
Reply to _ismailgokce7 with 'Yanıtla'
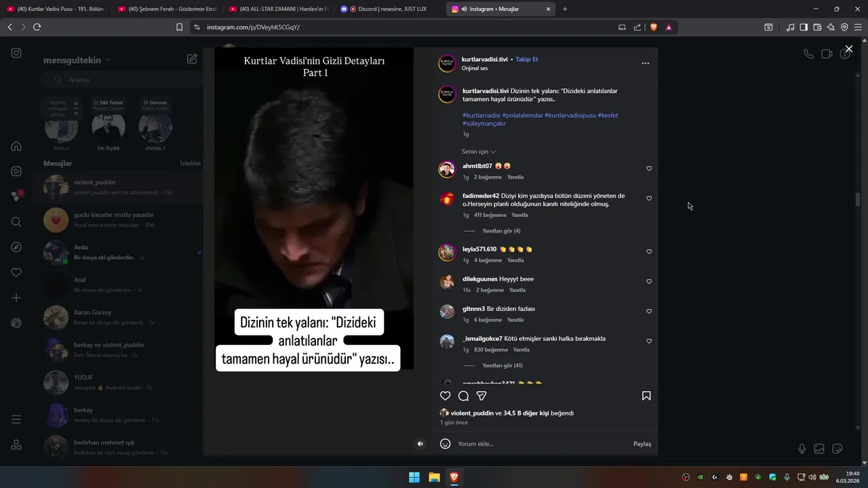(x=521, y=350)
